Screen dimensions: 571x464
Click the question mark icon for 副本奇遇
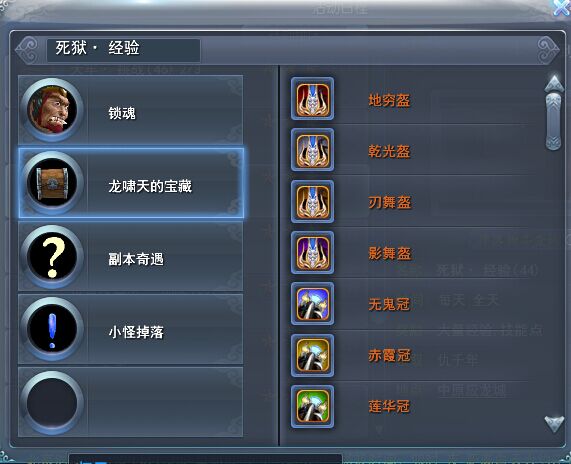[x=52, y=257]
